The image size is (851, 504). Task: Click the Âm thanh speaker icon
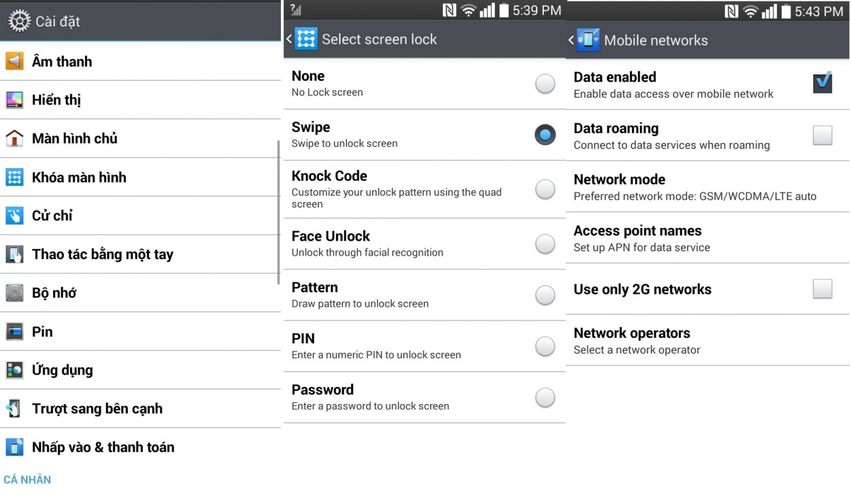(x=14, y=61)
